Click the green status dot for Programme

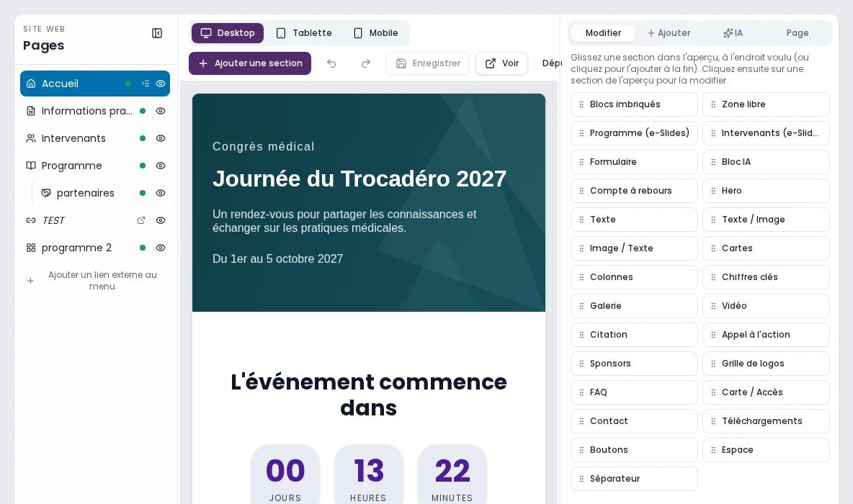pyautogui.click(x=143, y=166)
